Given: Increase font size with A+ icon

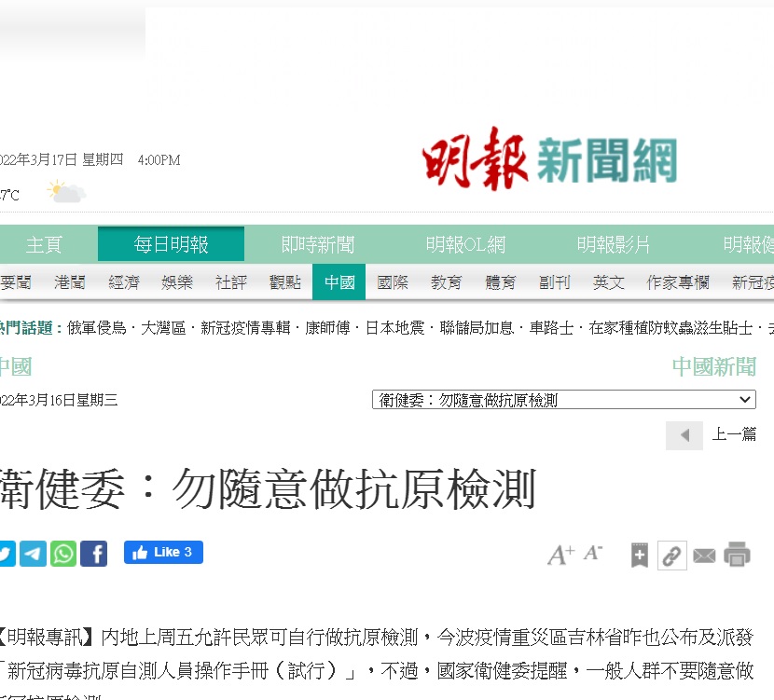Looking at the screenshot, I should coord(560,556).
